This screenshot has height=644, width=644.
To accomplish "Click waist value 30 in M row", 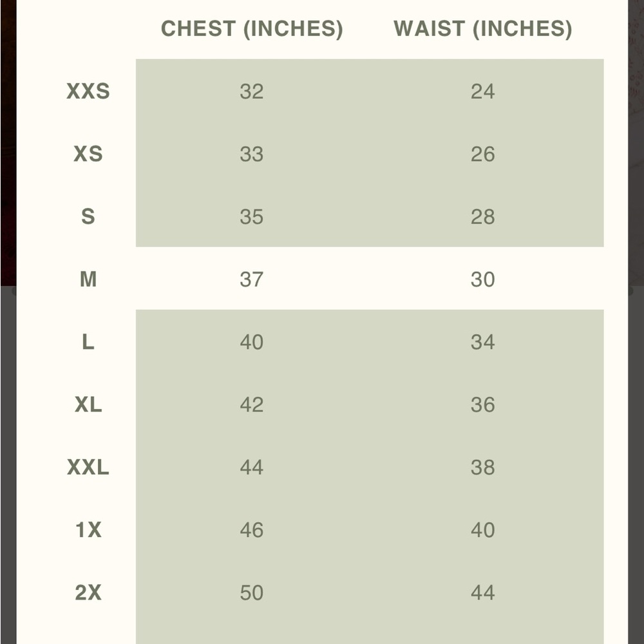I will (482, 279).
